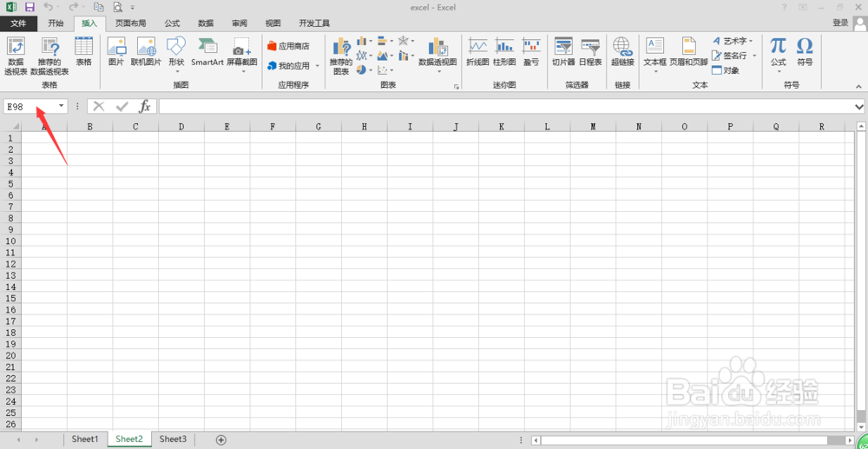Insert a Picture (图片) from file

pos(116,51)
